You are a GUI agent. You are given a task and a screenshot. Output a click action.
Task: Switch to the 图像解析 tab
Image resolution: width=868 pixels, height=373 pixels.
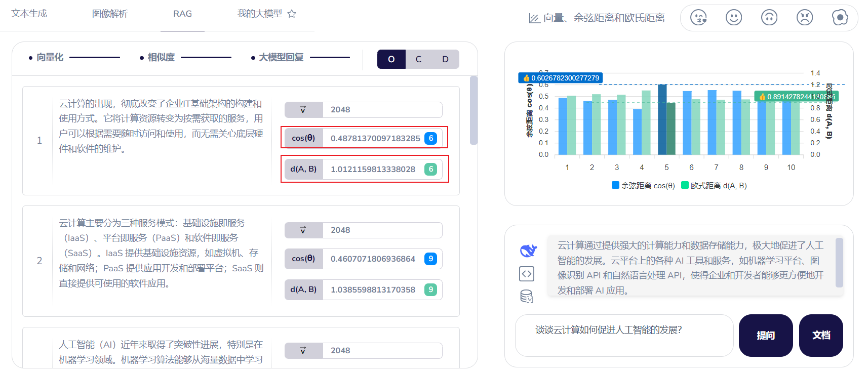coord(110,14)
